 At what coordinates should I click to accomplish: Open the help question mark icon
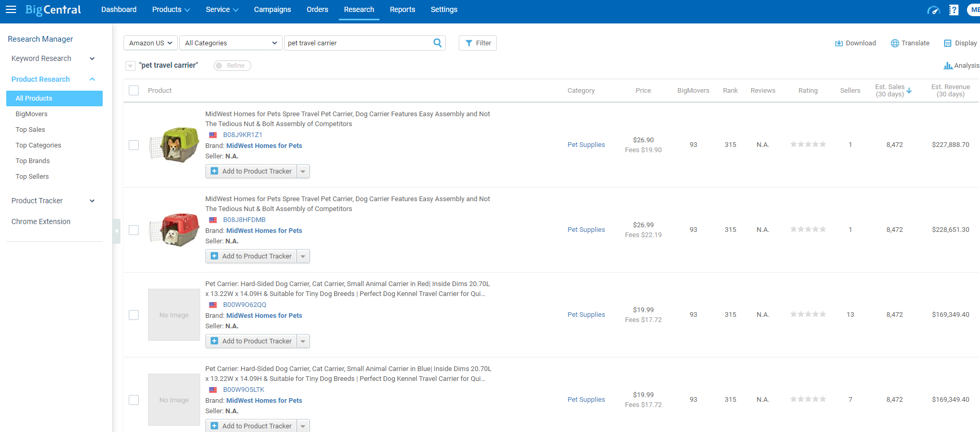(x=953, y=10)
